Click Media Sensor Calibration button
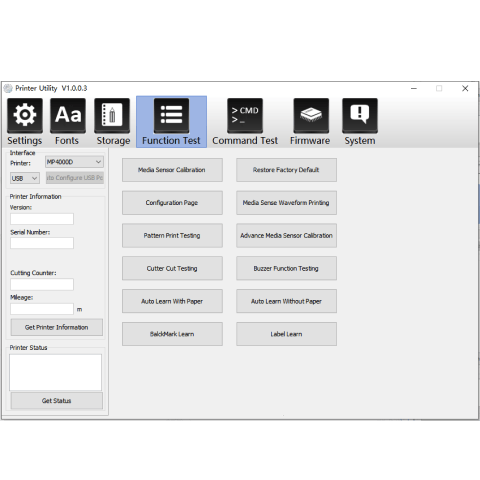Viewport: 480px width, 480px height. (172, 170)
